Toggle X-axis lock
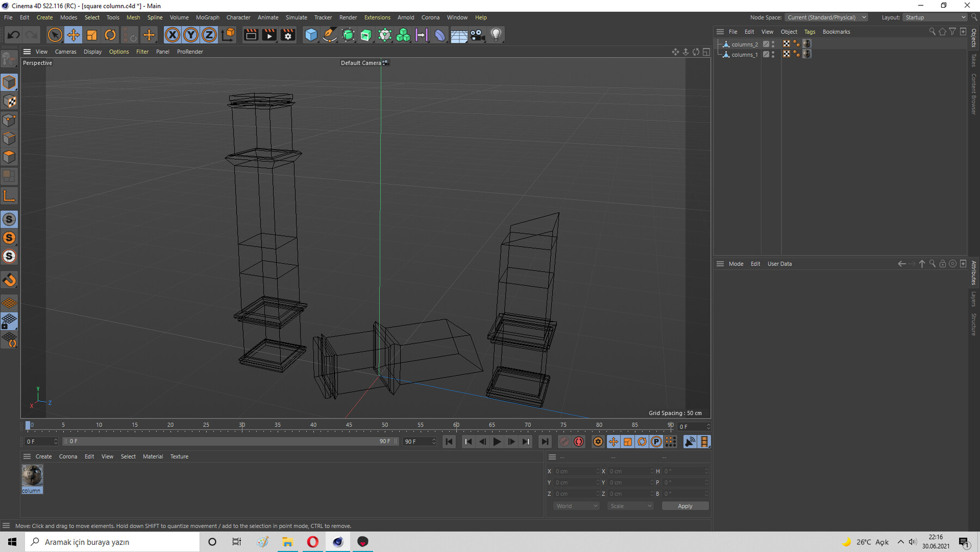This screenshot has height=552, width=980. pyautogui.click(x=172, y=35)
